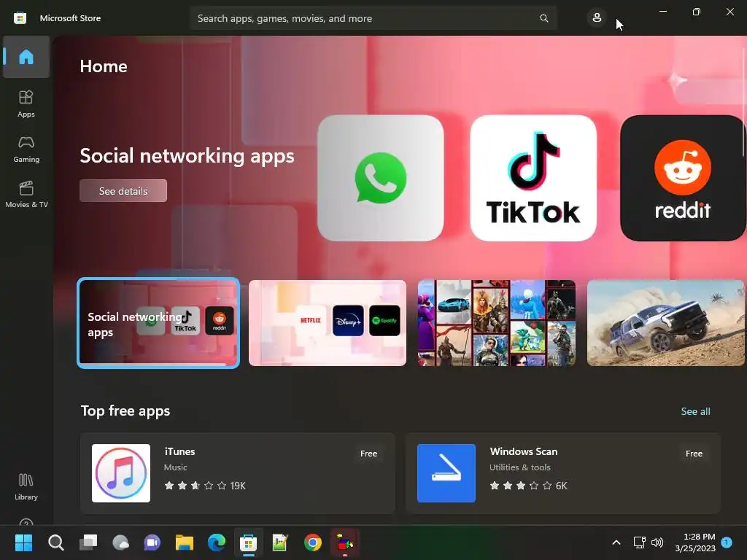Go to Gaming section in sidebar
747x560 pixels.
[26, 149]
